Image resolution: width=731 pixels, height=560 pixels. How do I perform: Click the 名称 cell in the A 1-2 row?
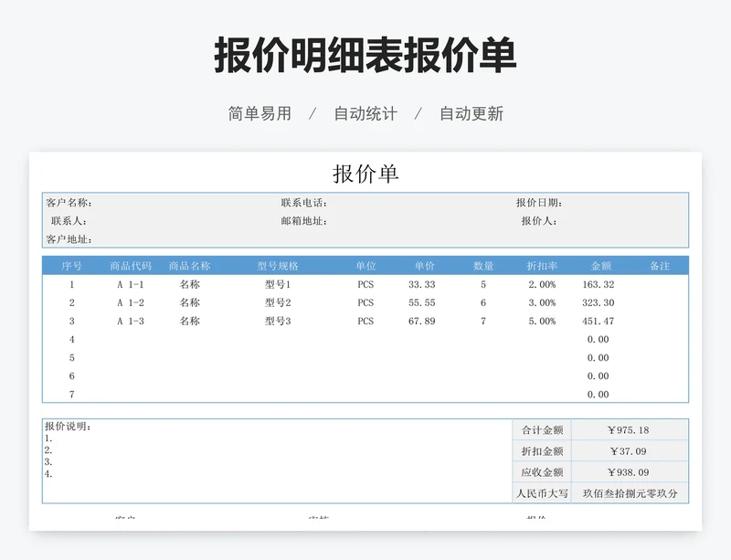click(190, 302)
